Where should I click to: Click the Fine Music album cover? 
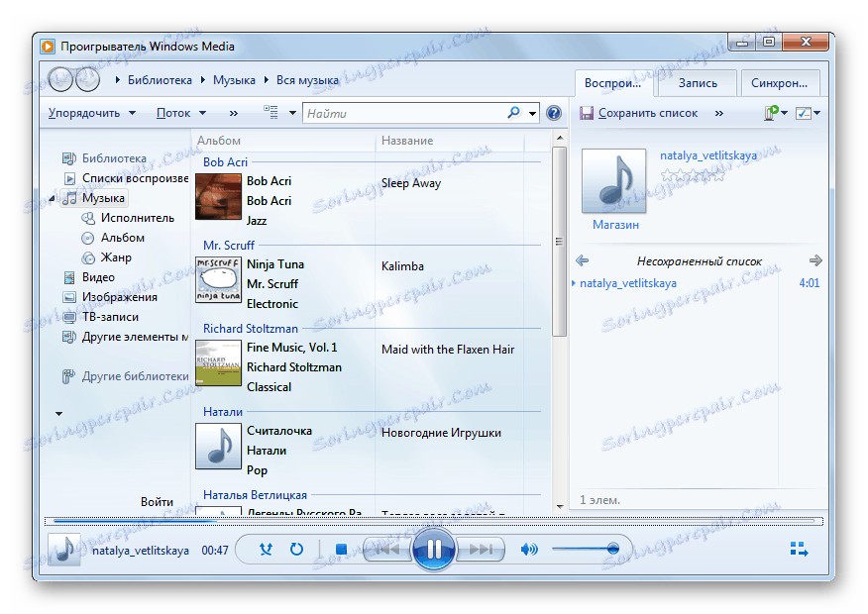218,362
